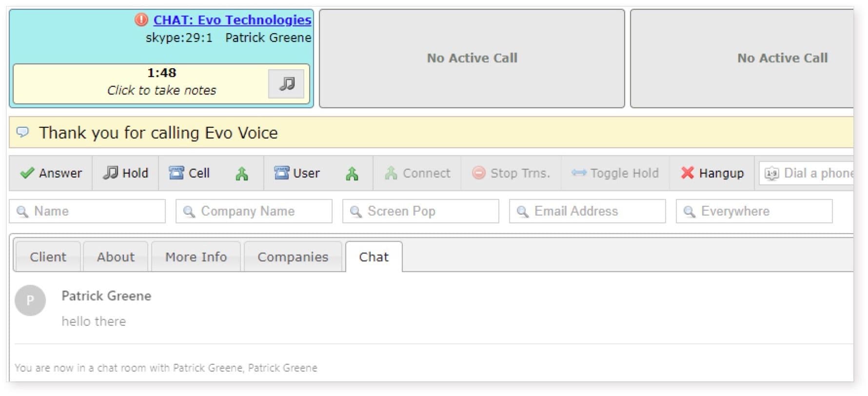Click Stop Trns. button

coord(511,173)
